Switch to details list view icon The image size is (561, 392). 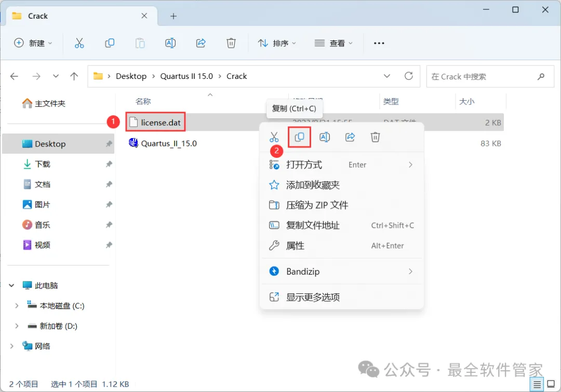[x=537, y=385]
